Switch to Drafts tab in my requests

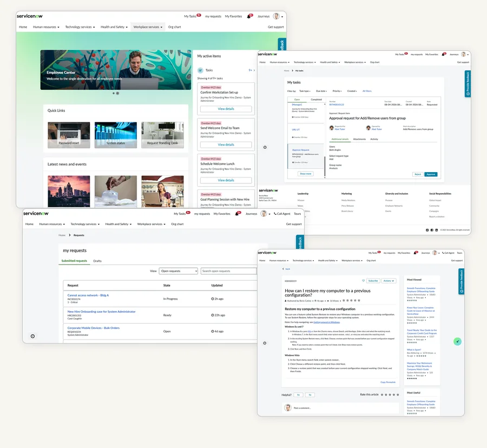coord(97,261)
